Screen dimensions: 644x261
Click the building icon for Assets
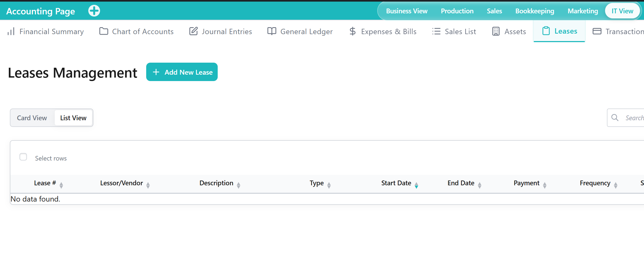(496, 31)
